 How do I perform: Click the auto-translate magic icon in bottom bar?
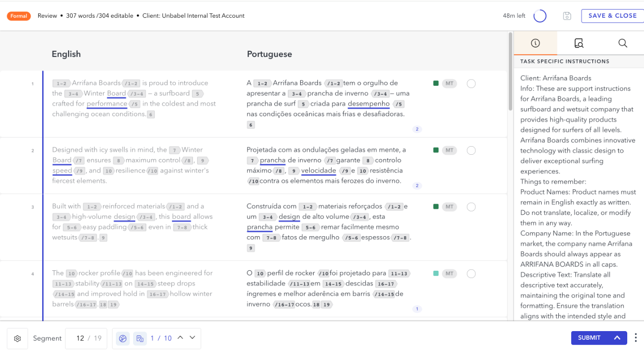[123, 338]
